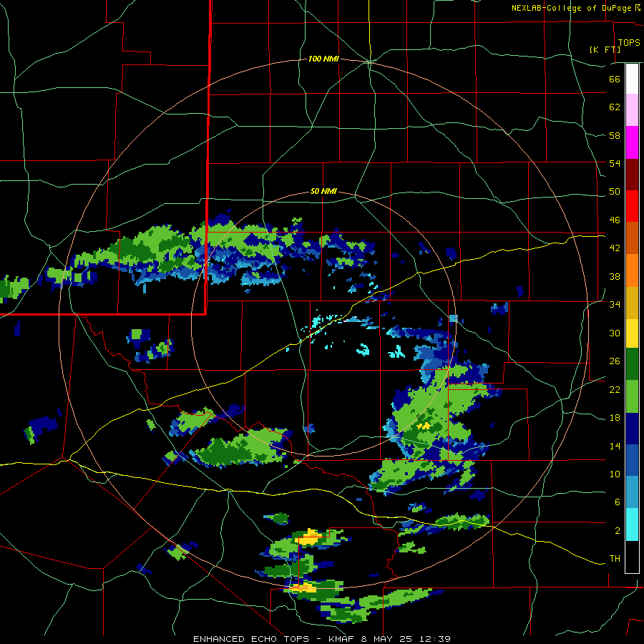Click the 30 legend value
The width and height of the screenshot is (644, 644).
[615, 333]
